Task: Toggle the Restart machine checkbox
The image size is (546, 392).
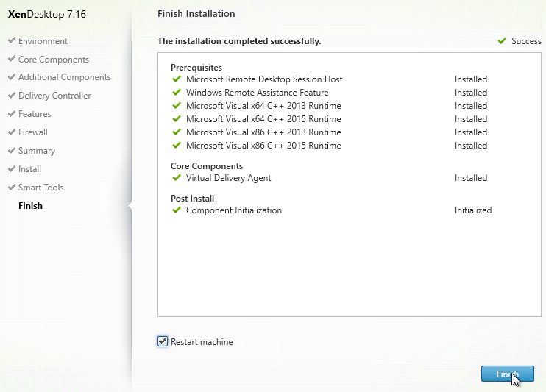Action: [x=163, y=341]
